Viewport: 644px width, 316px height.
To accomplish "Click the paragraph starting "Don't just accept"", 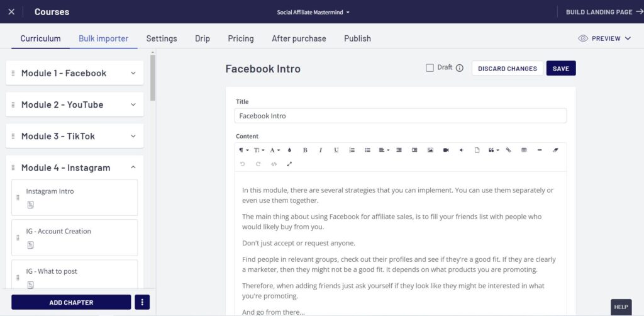I will click(x=299, y=243).
